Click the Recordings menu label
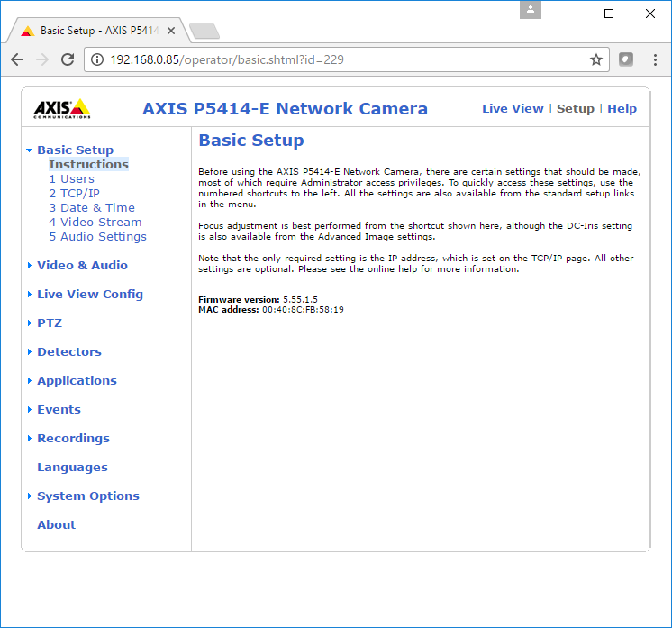The height and width of the screenshot is (628, 672). (73, 439)
